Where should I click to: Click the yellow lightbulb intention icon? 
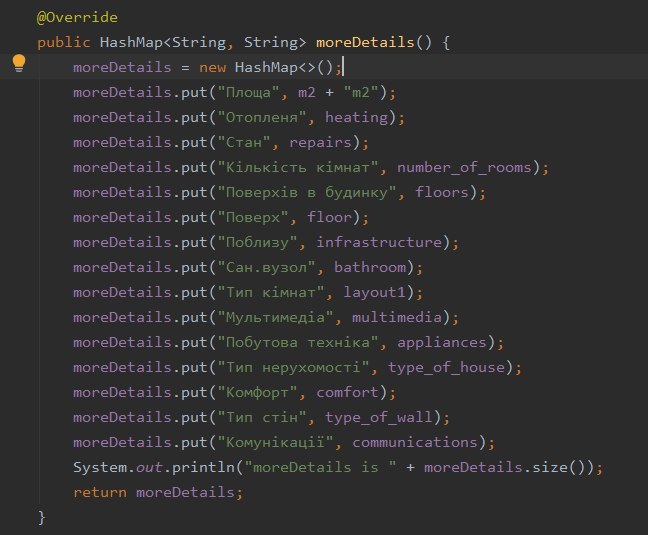coord(19,63)
